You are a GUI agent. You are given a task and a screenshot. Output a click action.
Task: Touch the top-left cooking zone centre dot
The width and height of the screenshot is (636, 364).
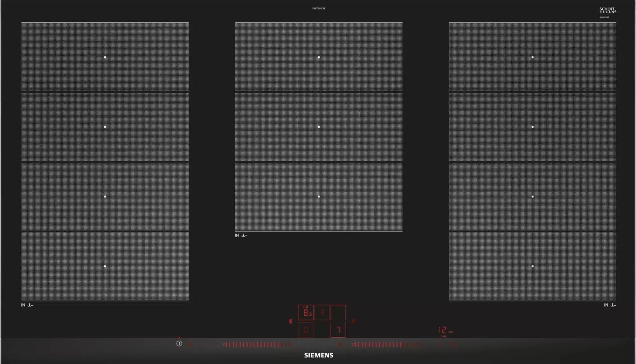tap(105, 57)
